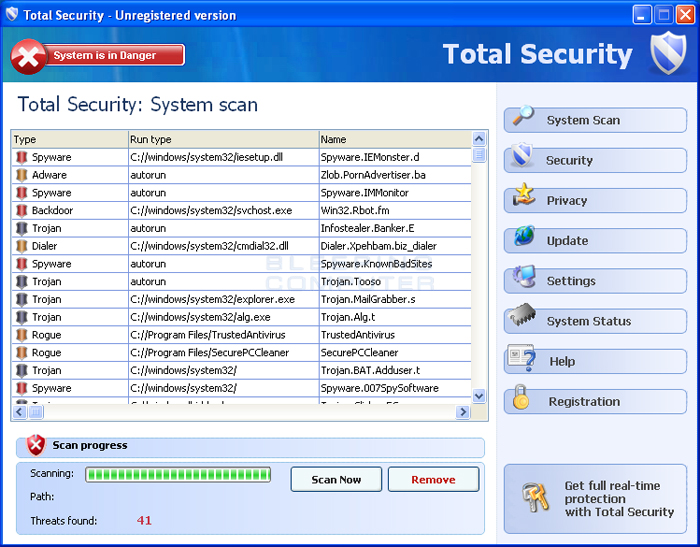Click the magnifying glass System Scan icon
The height and width of the screenshot is (547, 700).
(523, 116)
